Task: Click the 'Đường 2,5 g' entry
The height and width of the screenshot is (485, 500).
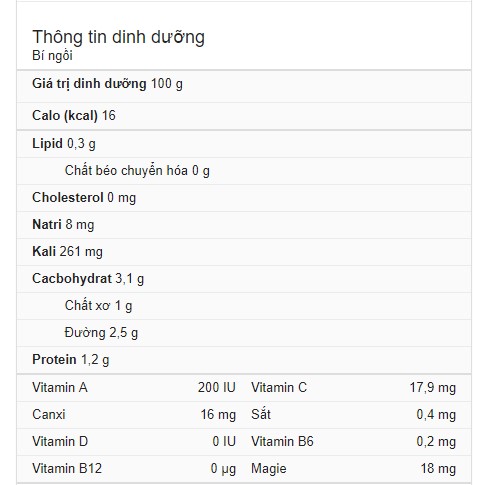Action: point(101,333)
